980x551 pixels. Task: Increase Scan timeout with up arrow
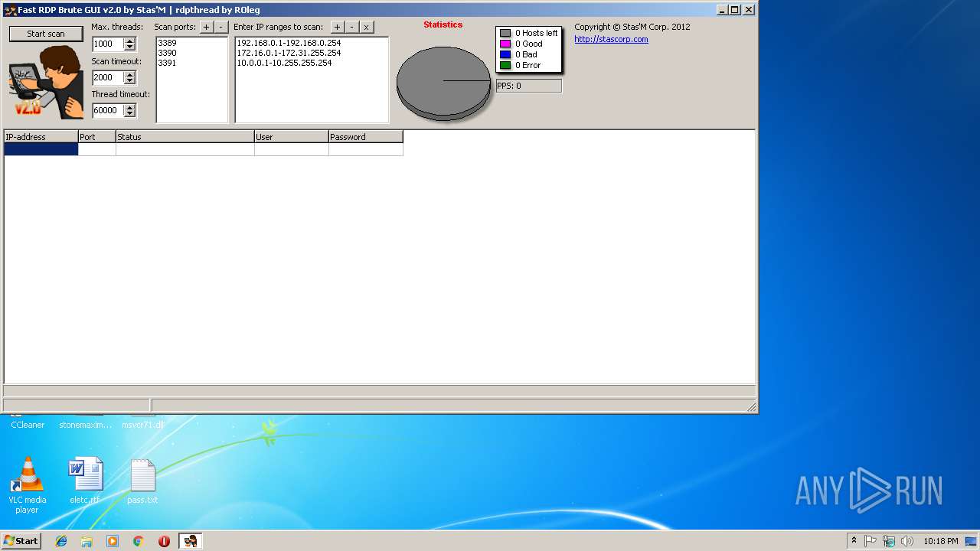pyautogui.click(x=129, y=74)
